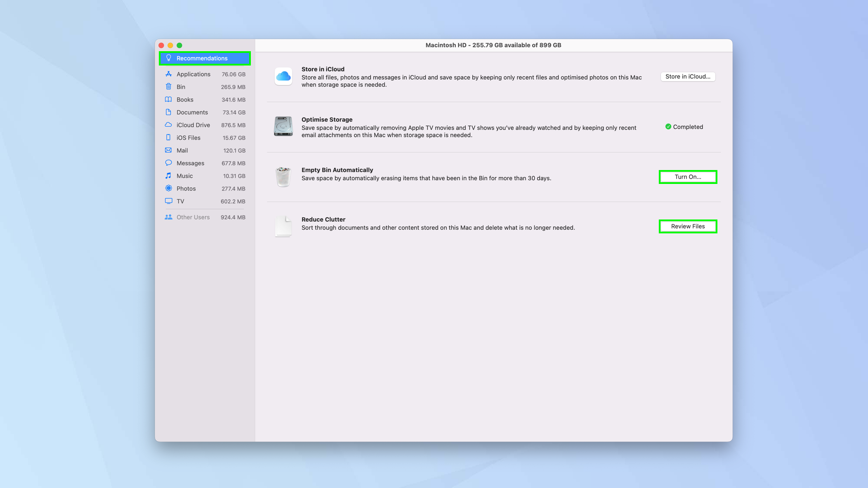
Task: Open the Applications category
Action: [x=205, y=74]
